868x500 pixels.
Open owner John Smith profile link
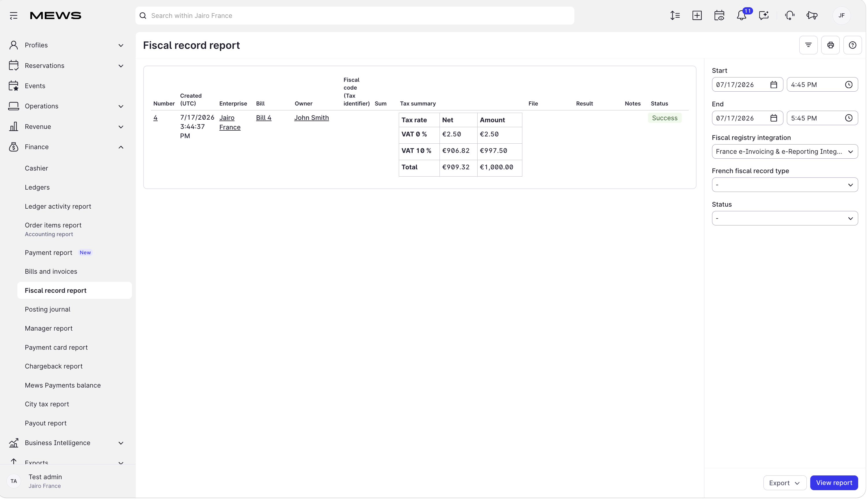(x=312, y=118)
